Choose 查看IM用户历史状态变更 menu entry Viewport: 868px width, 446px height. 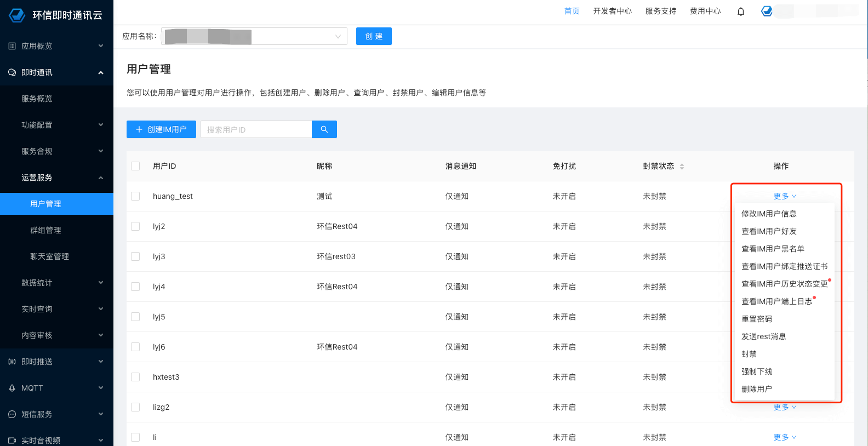(785, 284)
